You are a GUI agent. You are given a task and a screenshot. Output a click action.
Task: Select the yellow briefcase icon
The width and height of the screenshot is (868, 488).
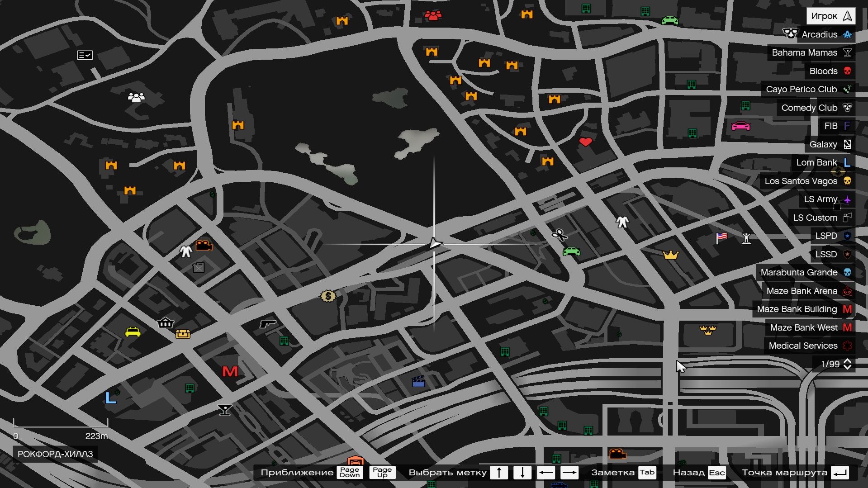click(x=183, y=334)
